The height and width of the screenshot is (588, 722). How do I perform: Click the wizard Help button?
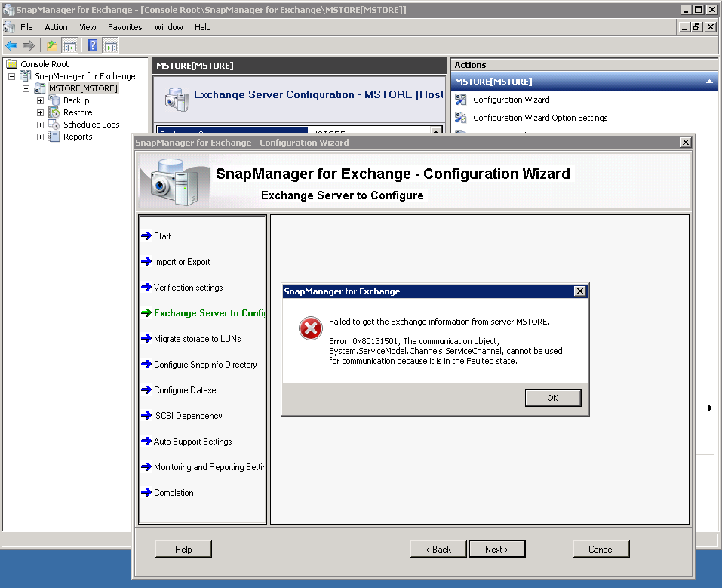(183, 550)
